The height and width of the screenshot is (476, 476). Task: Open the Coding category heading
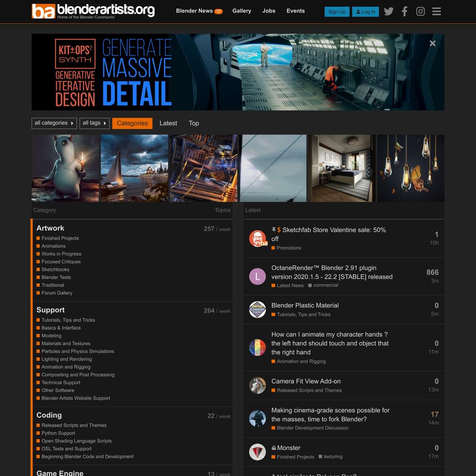pyautogui.click(x=49, y=415)
